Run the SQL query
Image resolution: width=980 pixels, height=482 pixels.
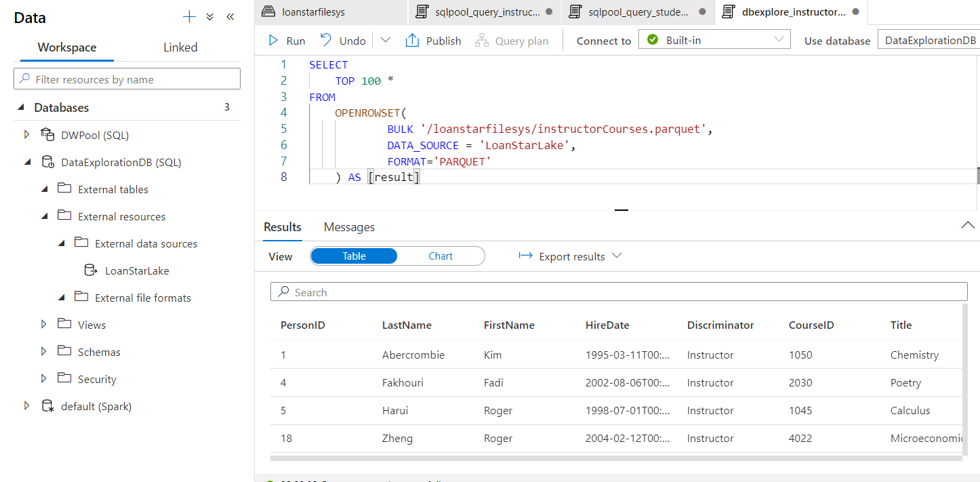click(x=287, y=40)
